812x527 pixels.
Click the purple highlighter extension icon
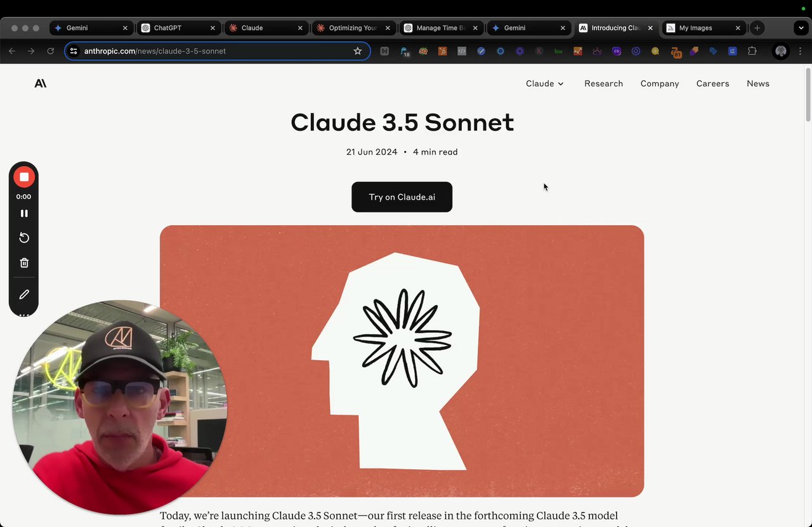pos(694,51)
